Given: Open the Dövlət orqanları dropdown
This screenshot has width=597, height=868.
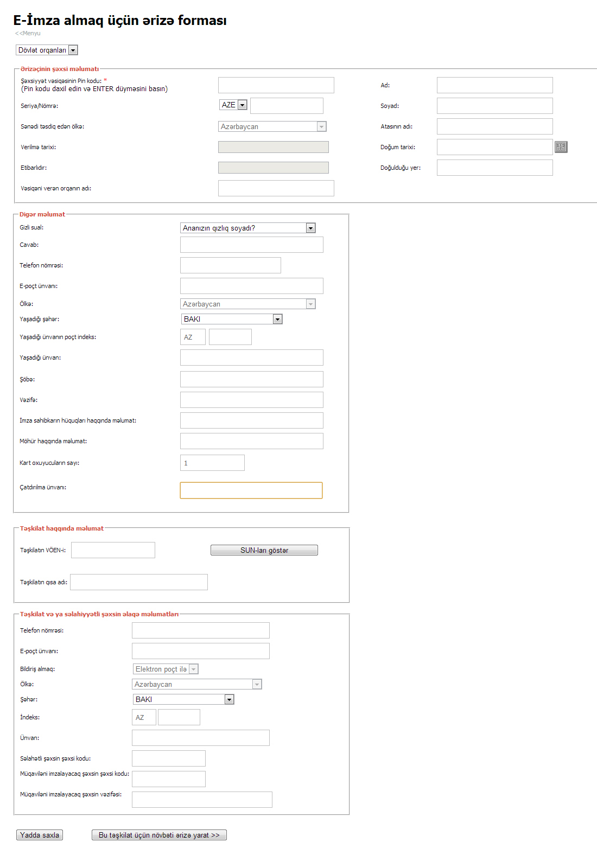Looking at the screenshot, I should pos(47,50).
